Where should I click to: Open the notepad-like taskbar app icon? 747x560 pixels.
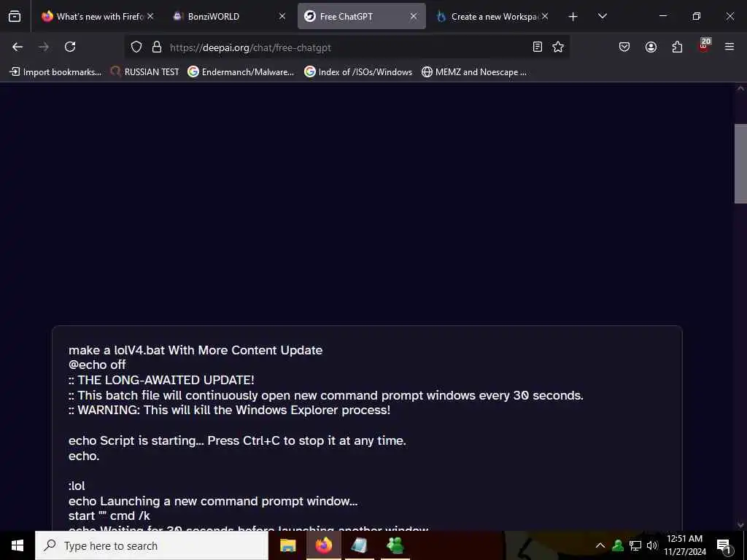(x=359, y=545)
